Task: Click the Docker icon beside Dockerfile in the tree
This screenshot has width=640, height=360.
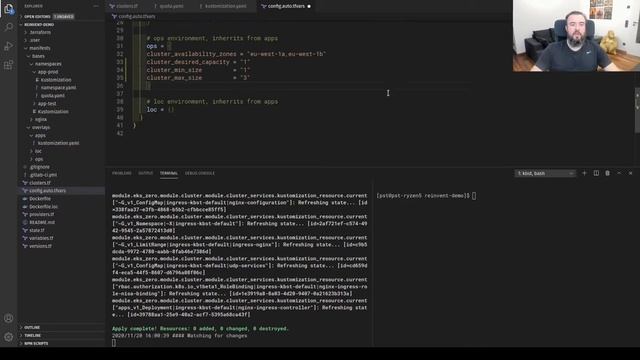Action: (x=25, y=199)
